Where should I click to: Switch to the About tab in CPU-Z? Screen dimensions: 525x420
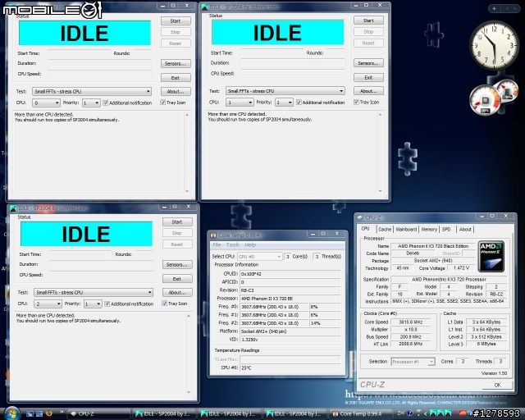(x=465, y=230)
